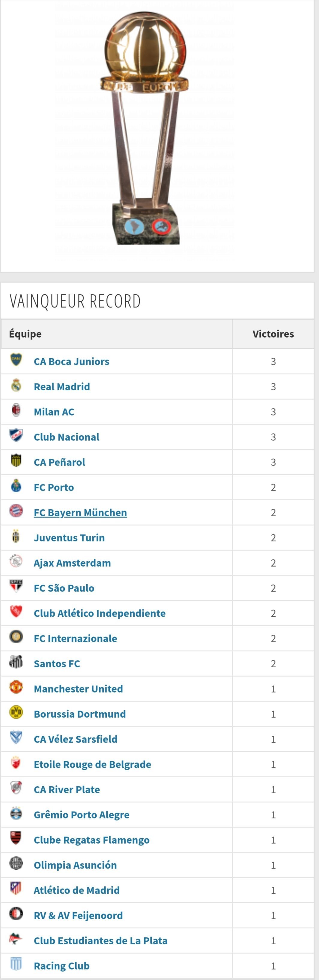
Task: Click the FC Bayern München logo icon
Action: coord(16,511)
